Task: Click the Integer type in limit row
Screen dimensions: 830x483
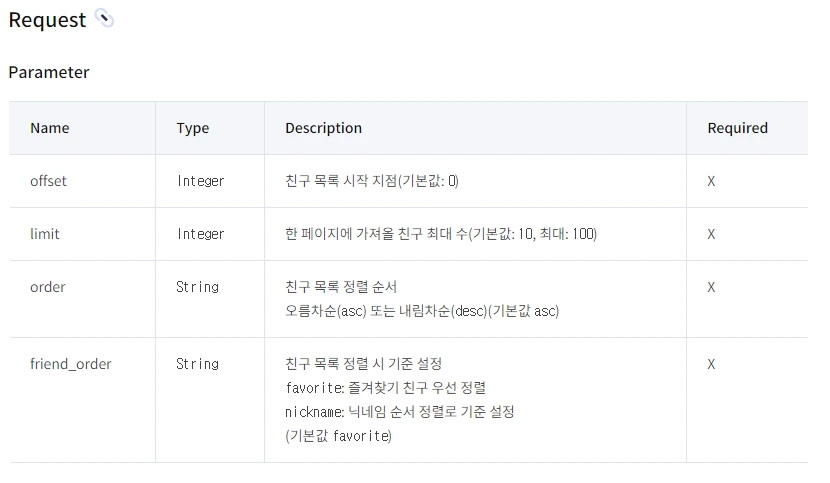Action: pyautogui.click(x=200, y=234)
